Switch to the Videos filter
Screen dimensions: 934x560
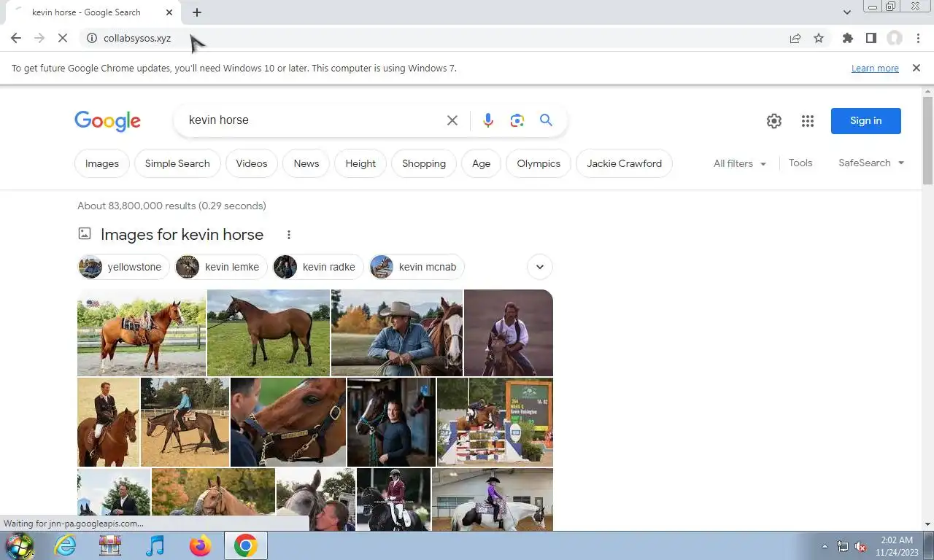pyautogui.click(x=252, y=163)
